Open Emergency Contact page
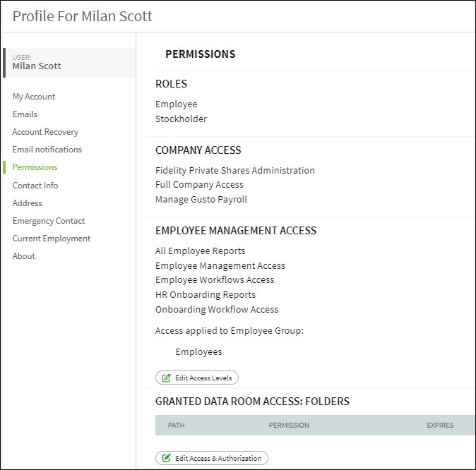This screenshot has width=476, height=470. pos(49,221)
